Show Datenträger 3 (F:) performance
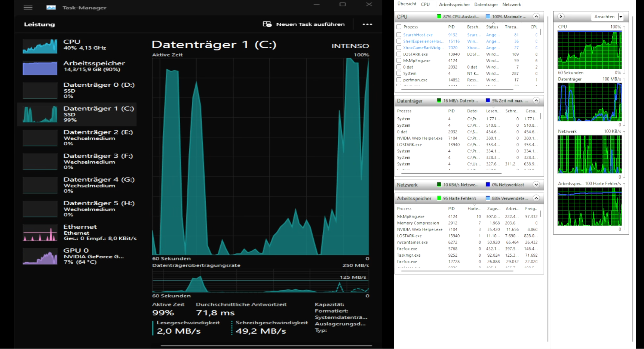The height and width of the screenshot is (349, 644). [x=77, y=161]
